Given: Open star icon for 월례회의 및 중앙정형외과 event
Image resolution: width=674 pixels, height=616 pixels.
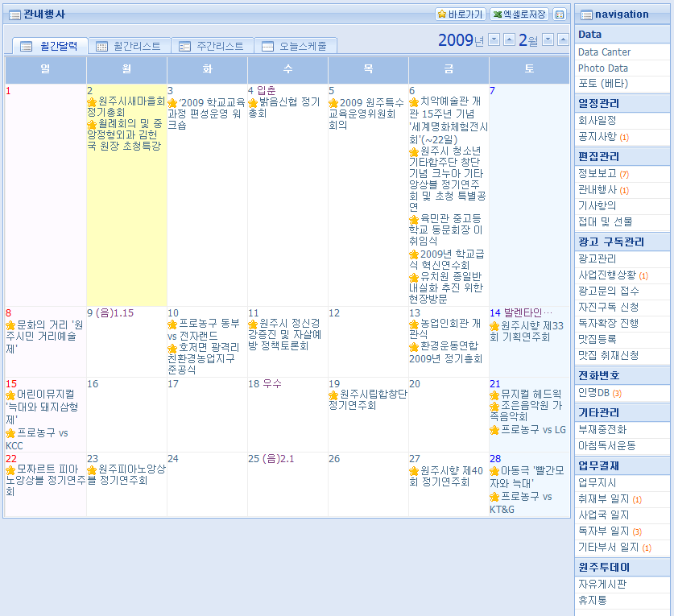Looking at the screenshot, I should pos(92,125).
